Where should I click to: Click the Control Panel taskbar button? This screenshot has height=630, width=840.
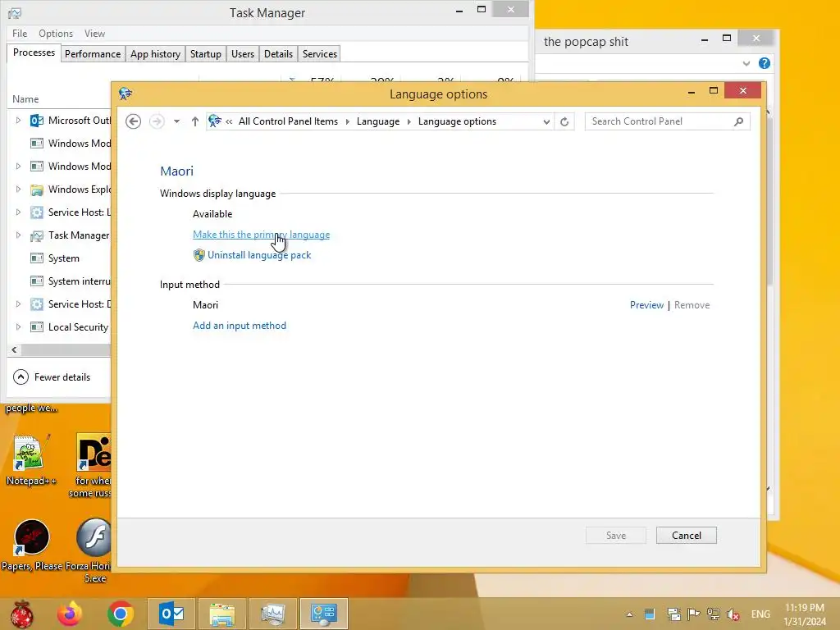(323, 614)
